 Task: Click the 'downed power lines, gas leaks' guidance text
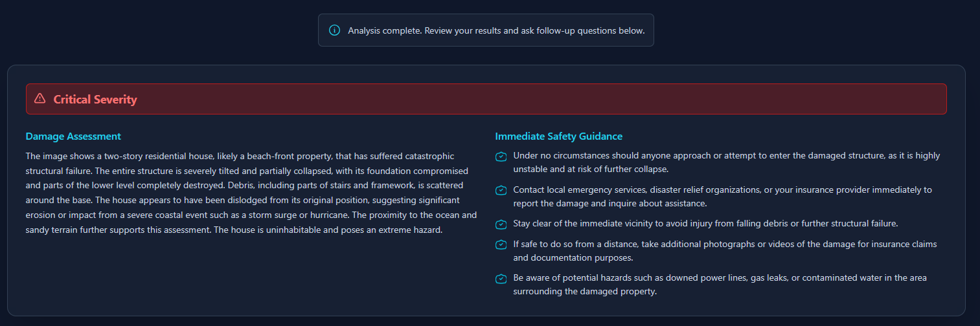click(720, 285)
